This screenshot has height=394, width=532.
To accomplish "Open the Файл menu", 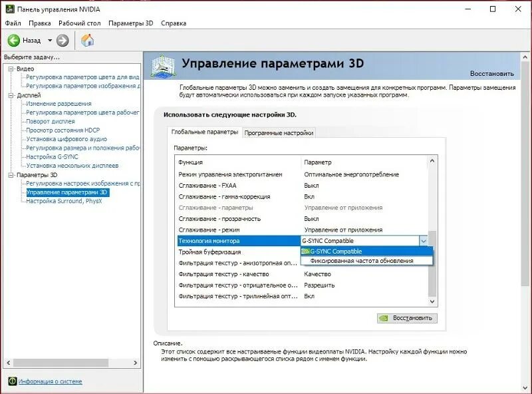I will 13,23.
